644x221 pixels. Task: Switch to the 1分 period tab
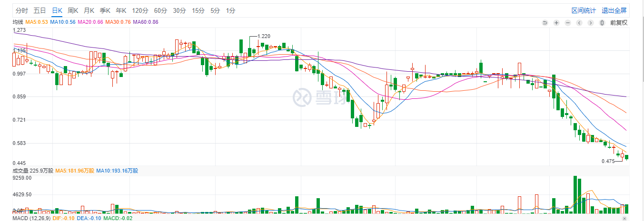(x=231, y=10)
